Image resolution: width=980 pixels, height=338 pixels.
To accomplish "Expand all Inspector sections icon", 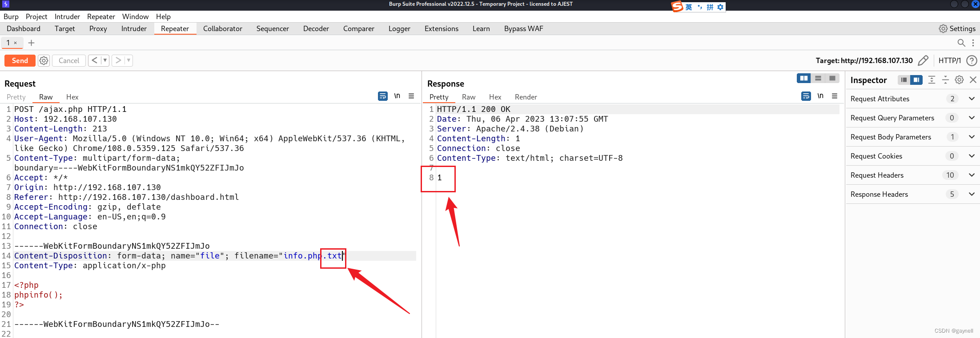I will 932,80.
